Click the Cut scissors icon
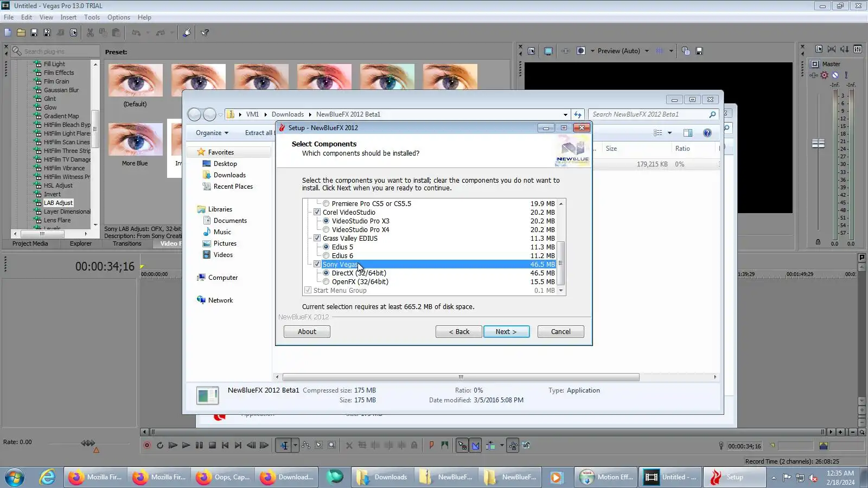Image resolution: width=868 pixels, height=488 pixels. (90, 33)
